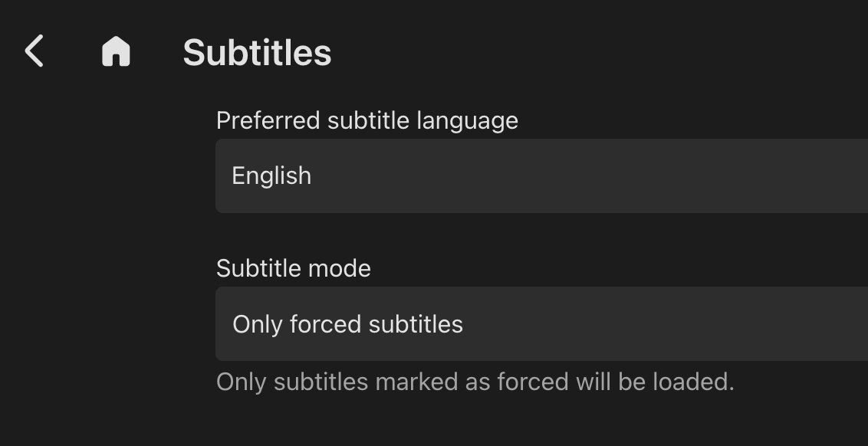Go to the home screen icon

point(116,52)
